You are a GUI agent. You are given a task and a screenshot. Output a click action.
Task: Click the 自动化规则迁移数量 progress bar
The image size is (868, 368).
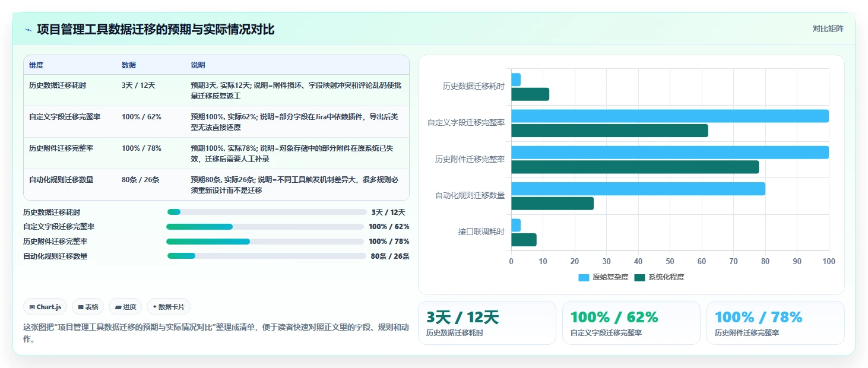tap(267, 256)
